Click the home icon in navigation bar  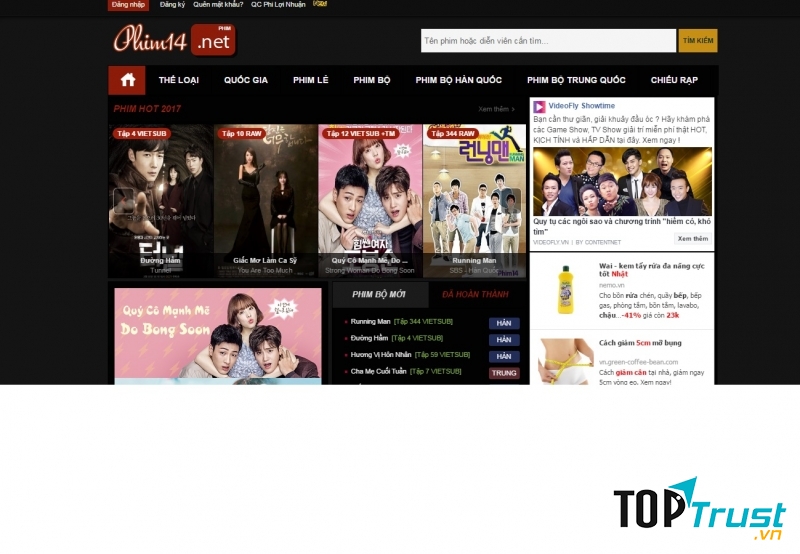(127, 80)
